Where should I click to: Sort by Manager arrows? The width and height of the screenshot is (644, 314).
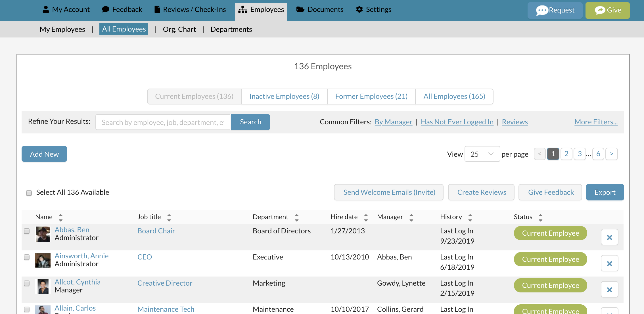point(411,217)
